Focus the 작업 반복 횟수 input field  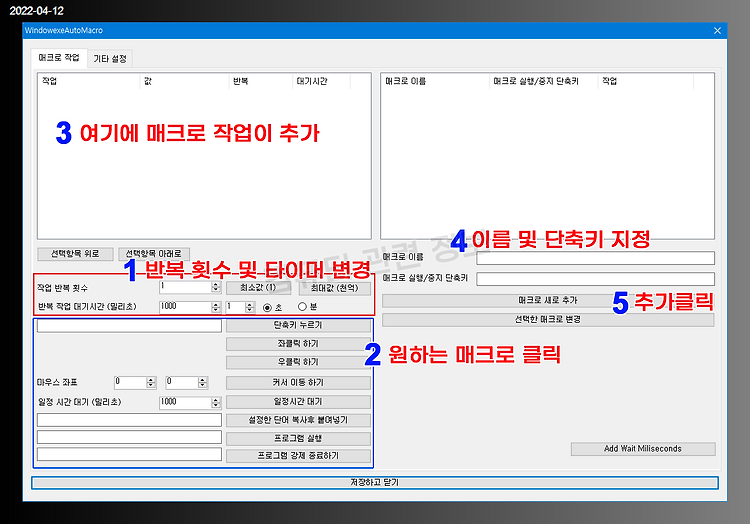coord(185,287)
